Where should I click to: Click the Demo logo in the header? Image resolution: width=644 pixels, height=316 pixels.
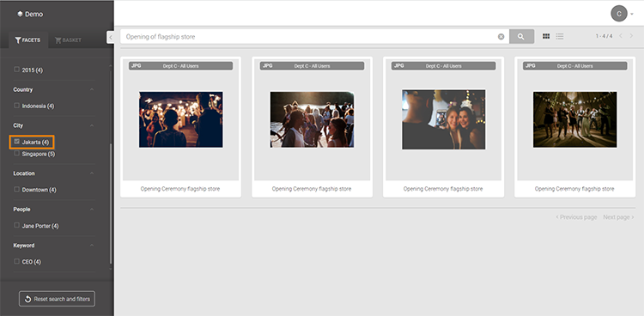30,14
